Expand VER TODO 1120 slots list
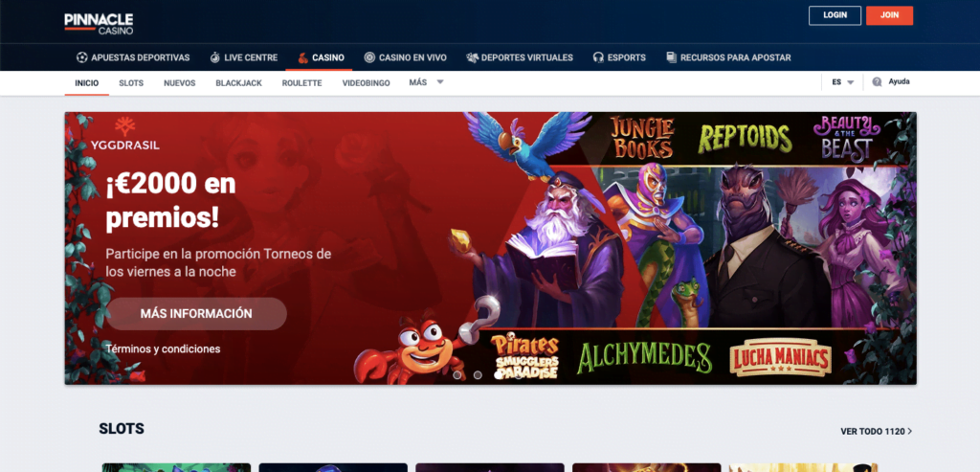 (876, 431)
